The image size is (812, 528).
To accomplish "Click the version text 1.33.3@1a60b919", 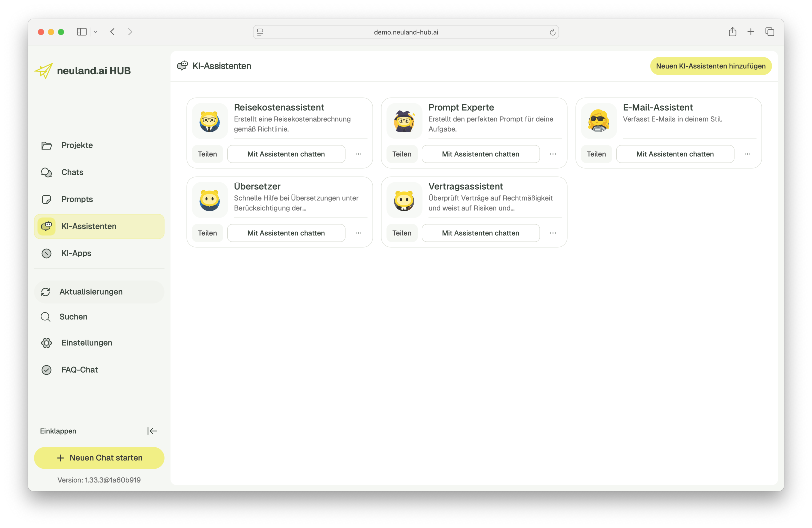I will point(99,480).
